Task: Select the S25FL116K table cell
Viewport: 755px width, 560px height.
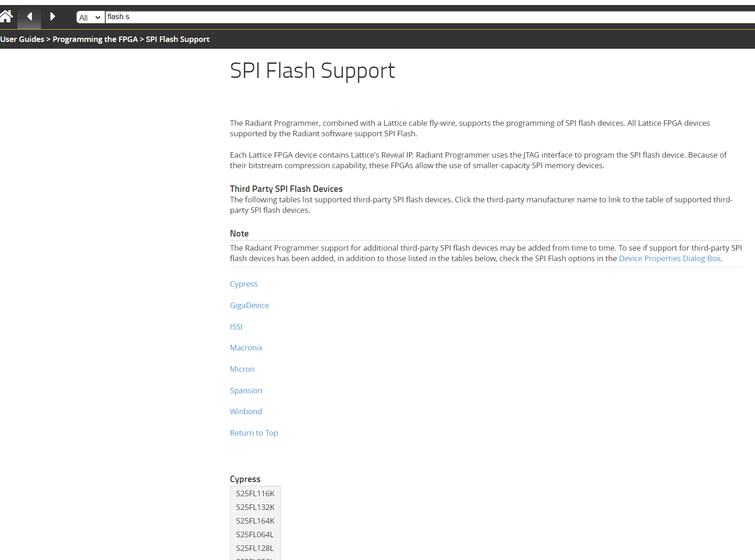Action: pyautogui.click(x=255, y=493)
